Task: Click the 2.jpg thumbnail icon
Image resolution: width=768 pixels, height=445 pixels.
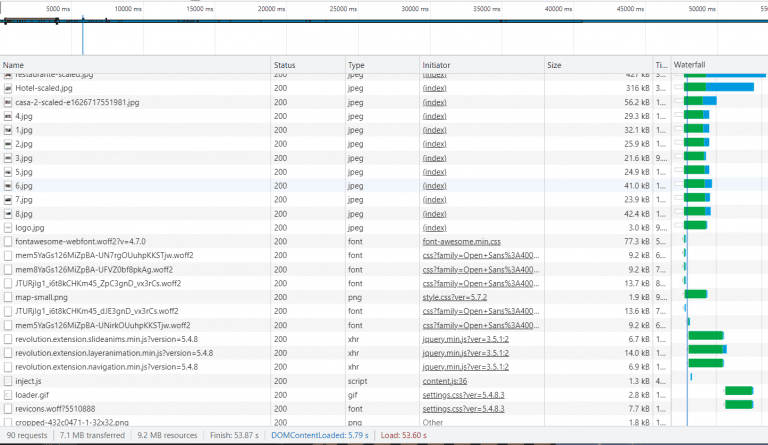Action: [x=8, y=144]
